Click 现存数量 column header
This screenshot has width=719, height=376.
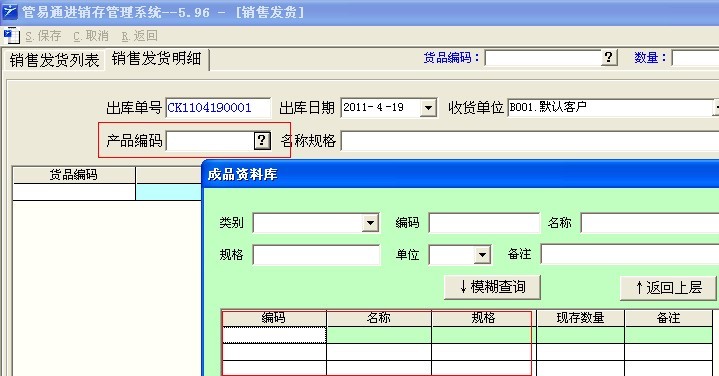click(580, 318)
